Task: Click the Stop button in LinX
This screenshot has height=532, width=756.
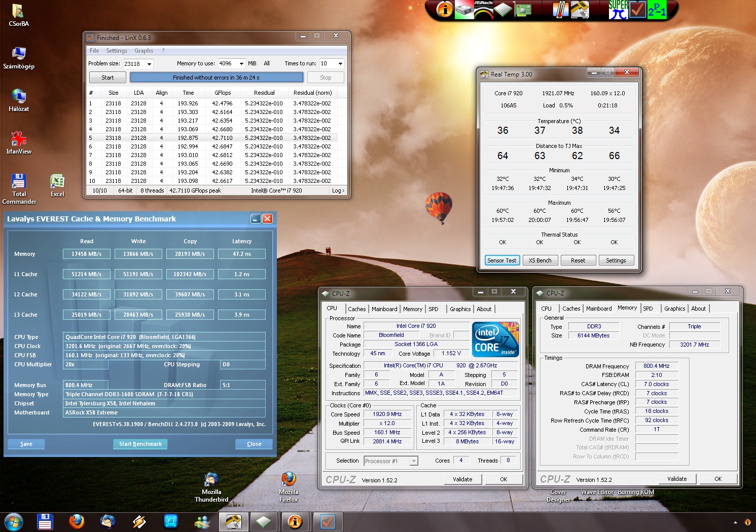Action: point(326,78)
